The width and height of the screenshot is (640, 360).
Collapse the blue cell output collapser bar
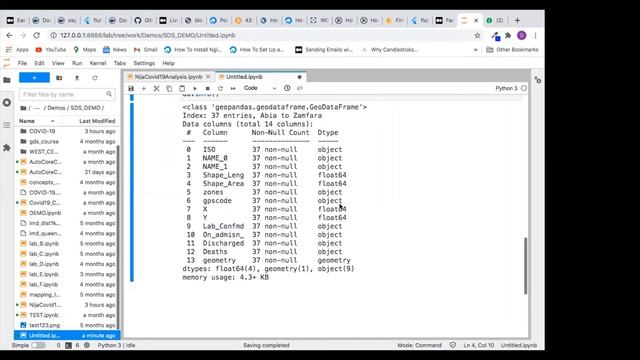[132, 192]
